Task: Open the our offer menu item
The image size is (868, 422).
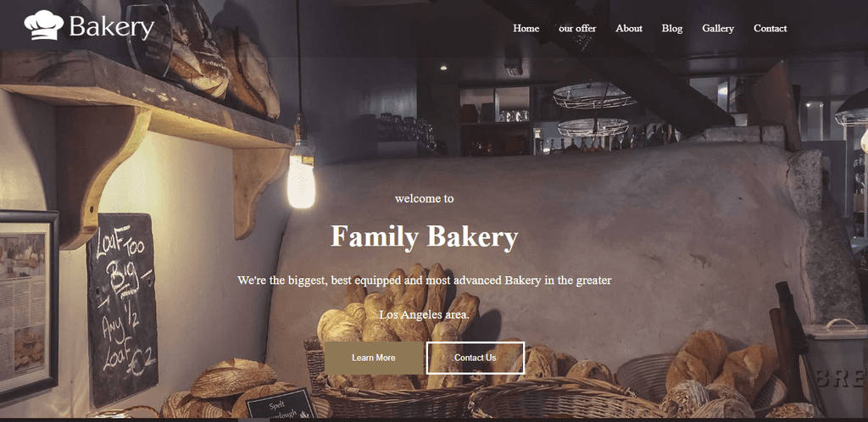Action: pyautogui.click(x=577, y=28)
